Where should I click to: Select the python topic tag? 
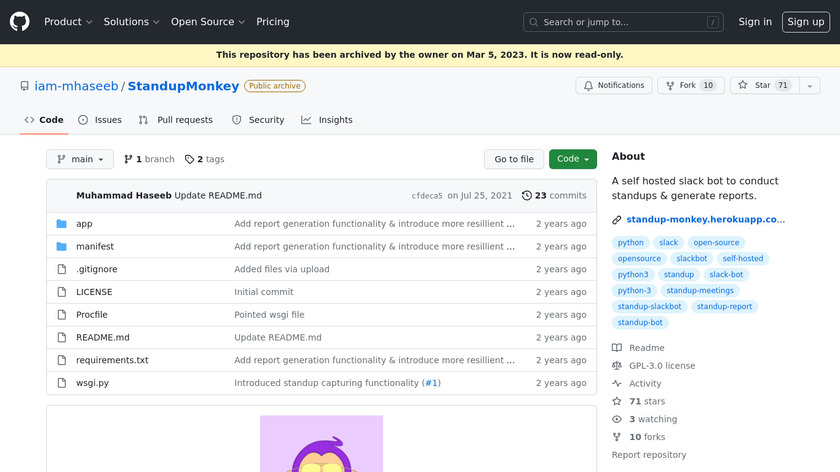631,243
